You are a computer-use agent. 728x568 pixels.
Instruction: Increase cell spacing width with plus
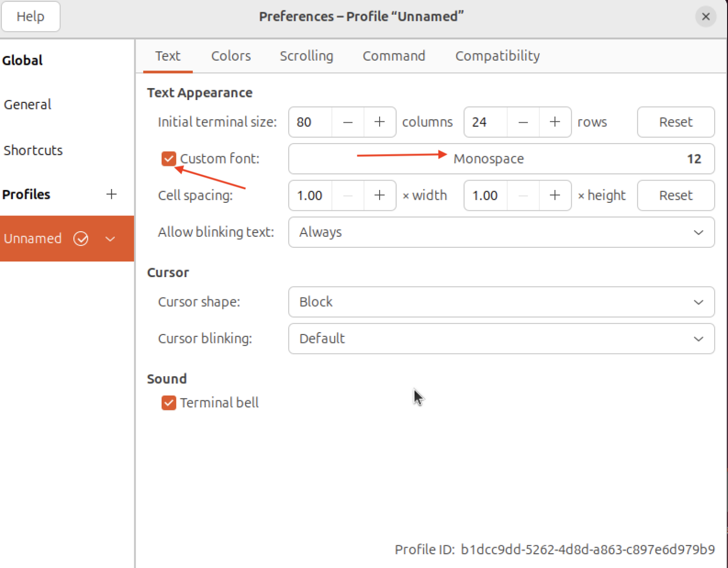(x=379, y=195)
